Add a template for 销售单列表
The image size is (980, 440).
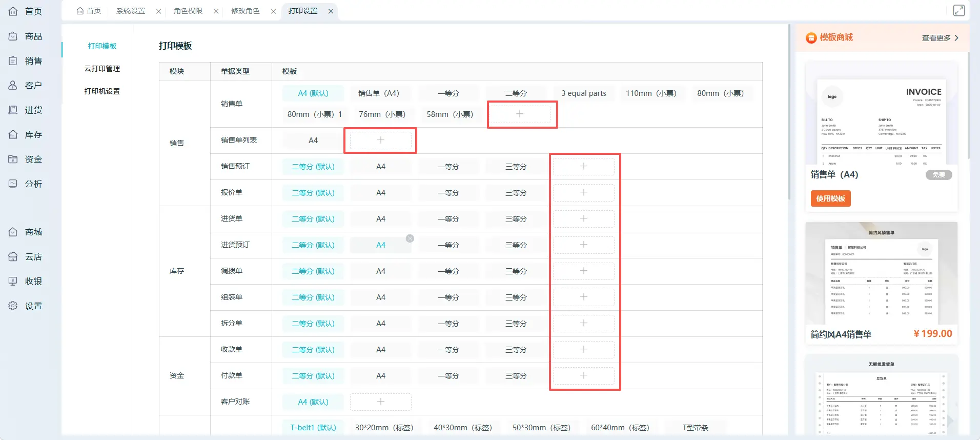380,140
